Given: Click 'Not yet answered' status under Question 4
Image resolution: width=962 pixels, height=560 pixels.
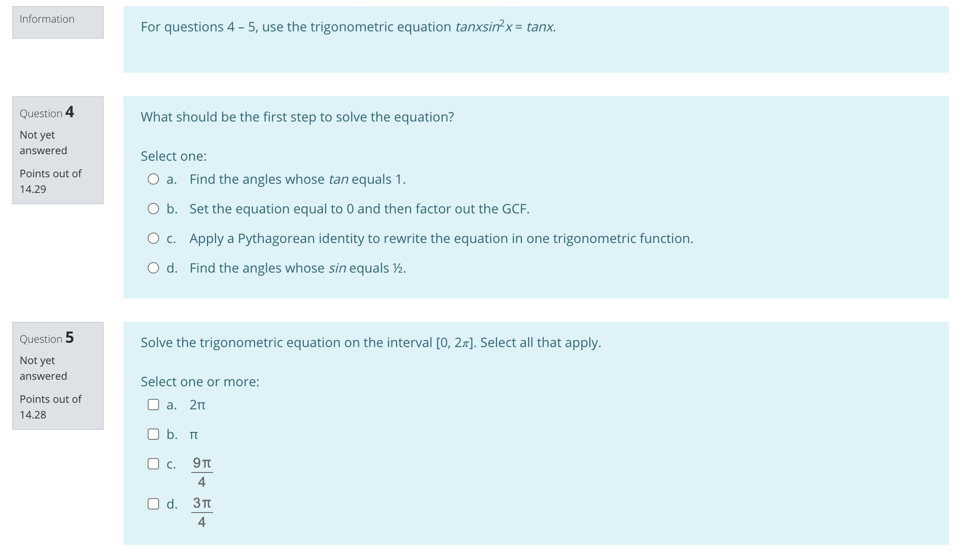Looking at the screenshot, I should [43, 142].
